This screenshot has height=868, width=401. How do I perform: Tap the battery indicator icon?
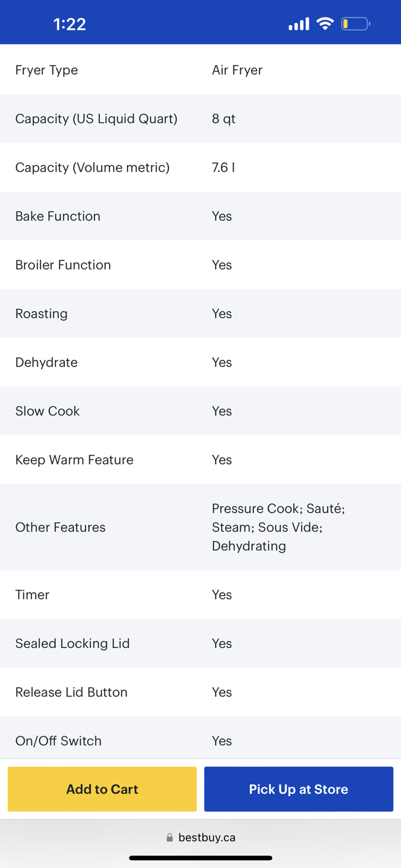click(x=355, y=24)
